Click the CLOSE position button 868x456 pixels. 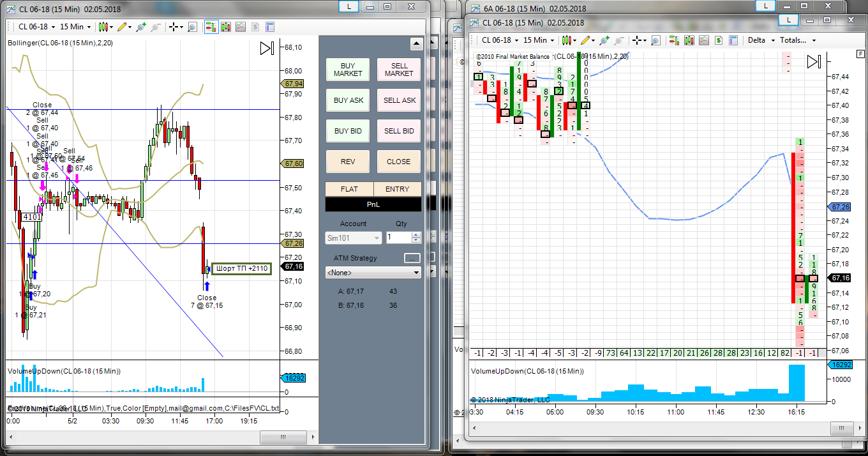point(399,162)
